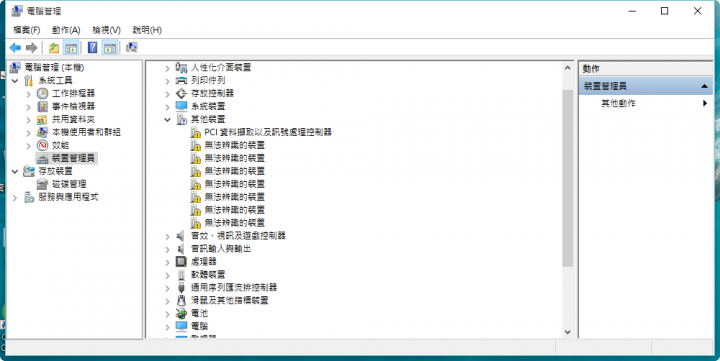Click the 其他動作 entry in actions pane
Screen dimensions: 720x361
click(x=619, y=103)
